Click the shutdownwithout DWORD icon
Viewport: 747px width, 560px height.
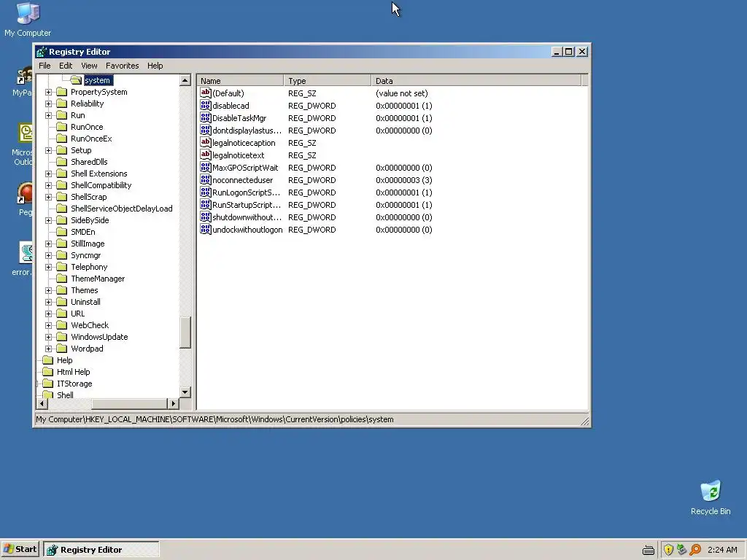[x=205, y=217]
